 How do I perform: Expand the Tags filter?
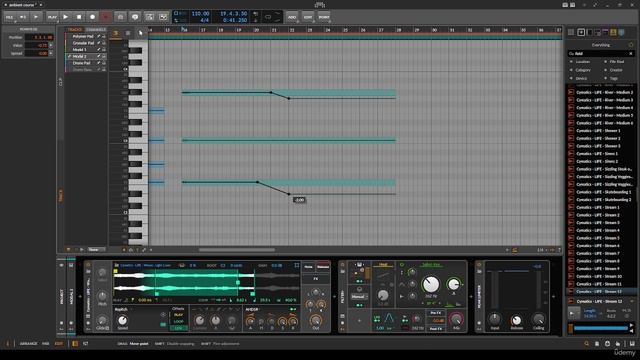coord(613,78)
